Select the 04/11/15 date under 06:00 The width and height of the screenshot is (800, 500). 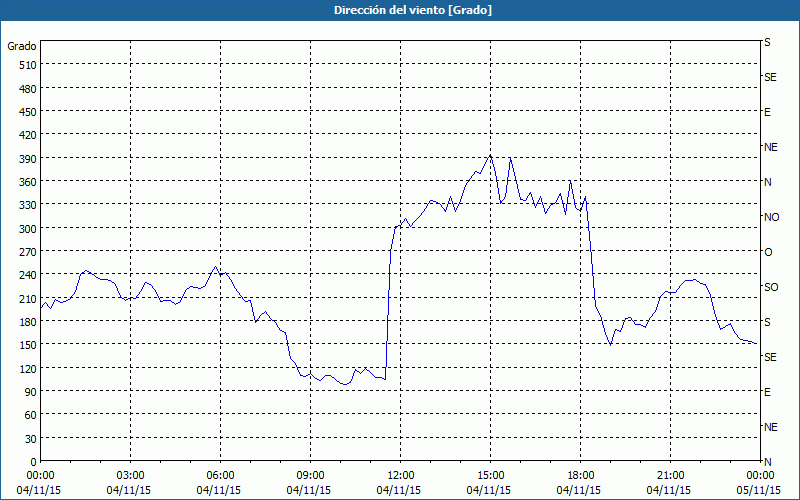pyautogui.click(x=218, y=490)
